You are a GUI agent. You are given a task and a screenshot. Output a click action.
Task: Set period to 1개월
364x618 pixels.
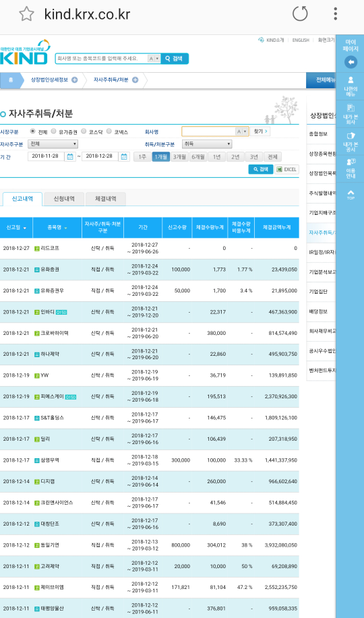click(x=161, y=157)
